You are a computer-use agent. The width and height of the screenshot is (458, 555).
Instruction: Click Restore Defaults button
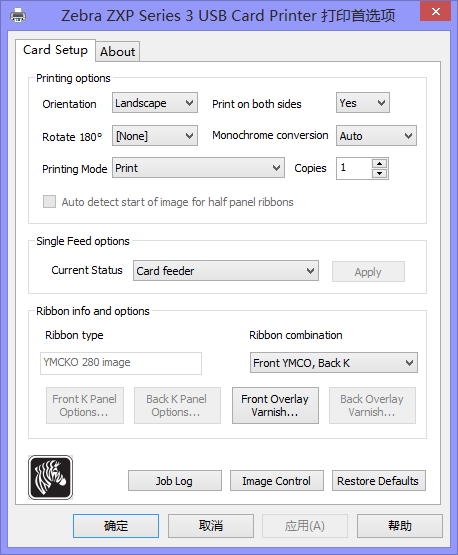click(x=379, y=481)
